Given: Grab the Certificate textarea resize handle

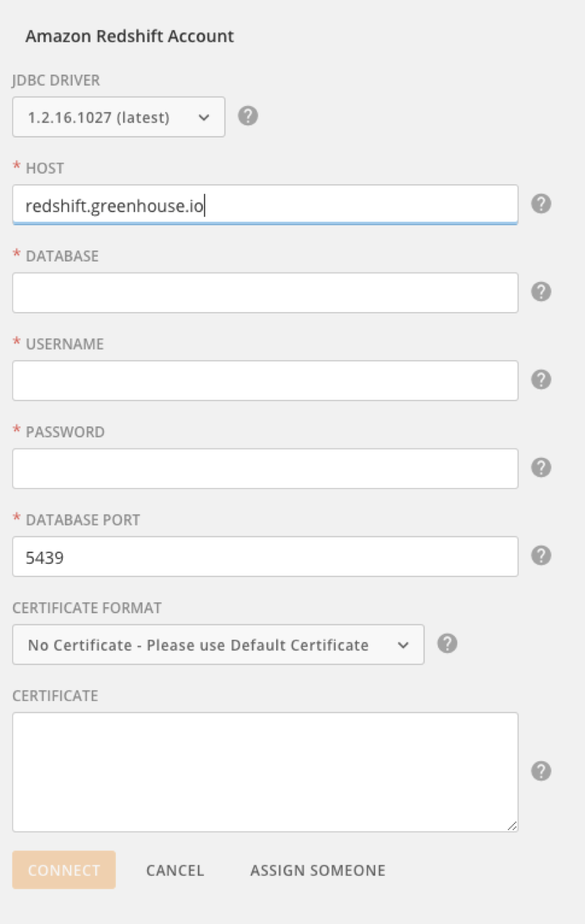Looking at the screenshot, I should (x=512, y=825).
